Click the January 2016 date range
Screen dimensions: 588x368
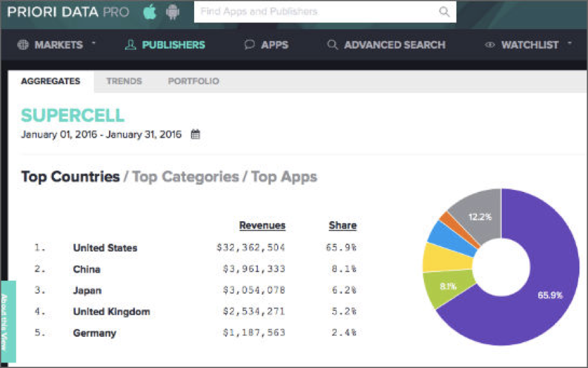[x=101, y=134]
